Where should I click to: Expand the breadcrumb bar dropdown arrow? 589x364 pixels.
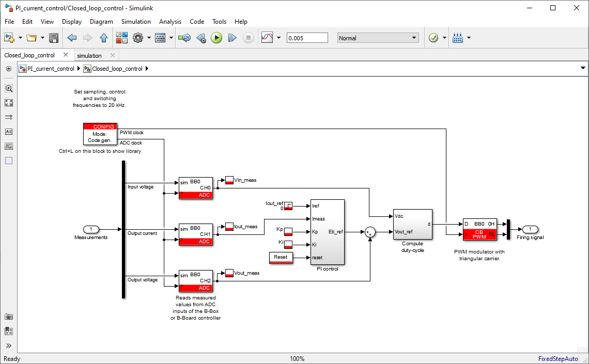pos(583,68)
